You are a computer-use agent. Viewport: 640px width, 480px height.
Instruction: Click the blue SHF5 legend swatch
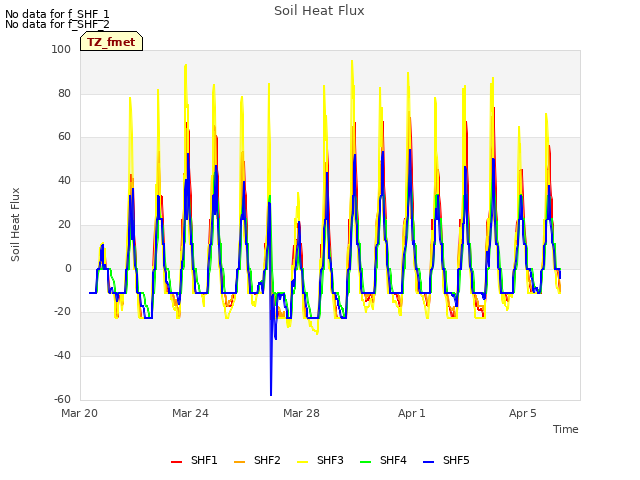[x=428, y=462]
